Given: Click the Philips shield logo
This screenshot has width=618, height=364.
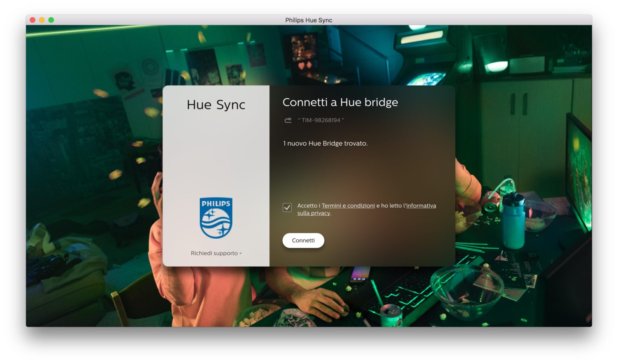Looking at the screenshot, I should click(216, 218).
